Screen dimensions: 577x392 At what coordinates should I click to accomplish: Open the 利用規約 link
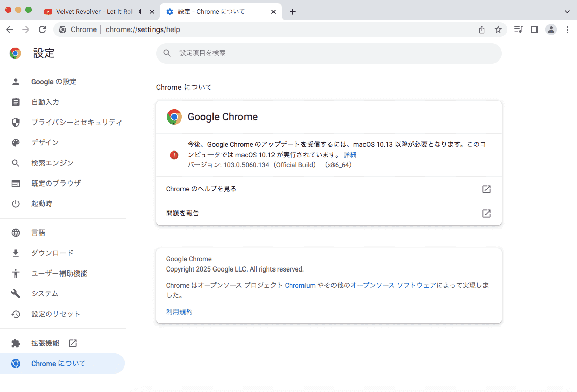pos(179,312)
